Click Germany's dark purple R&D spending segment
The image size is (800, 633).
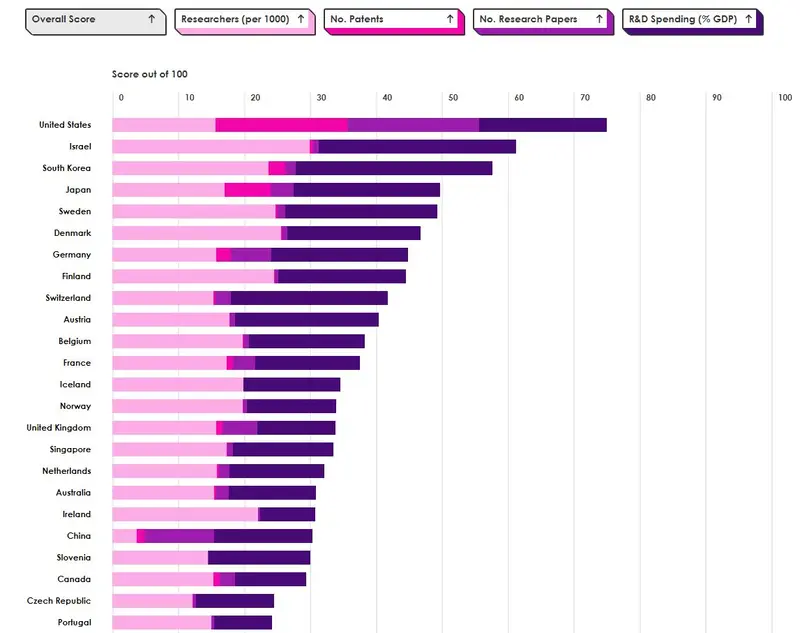click(339, 255)
